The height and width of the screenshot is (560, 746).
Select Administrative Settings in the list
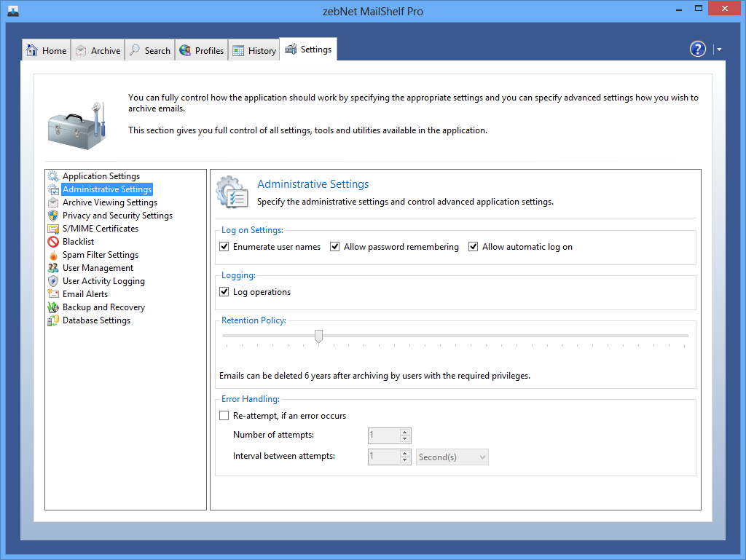107,189
